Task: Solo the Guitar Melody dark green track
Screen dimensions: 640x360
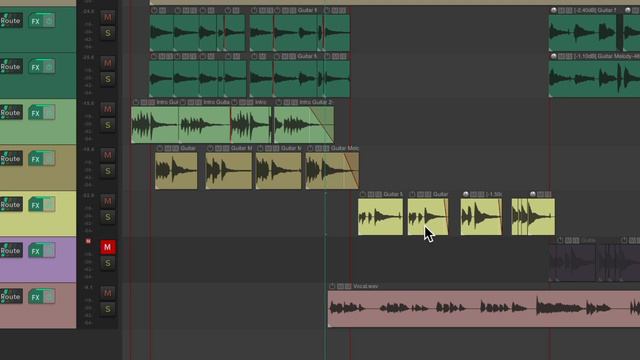Action: click(x=108, y=79)
